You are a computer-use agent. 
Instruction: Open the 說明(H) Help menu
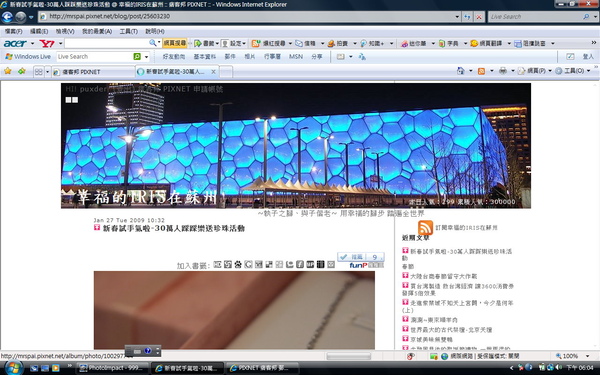pos(155,31)
